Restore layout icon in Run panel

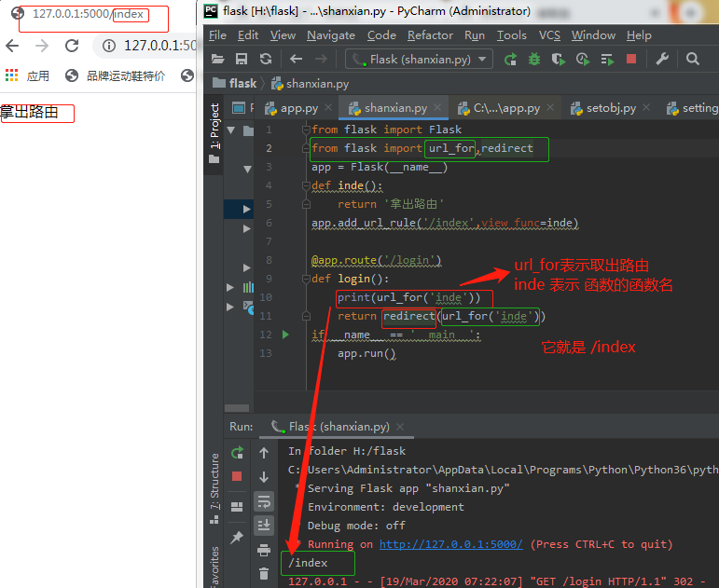237,506
